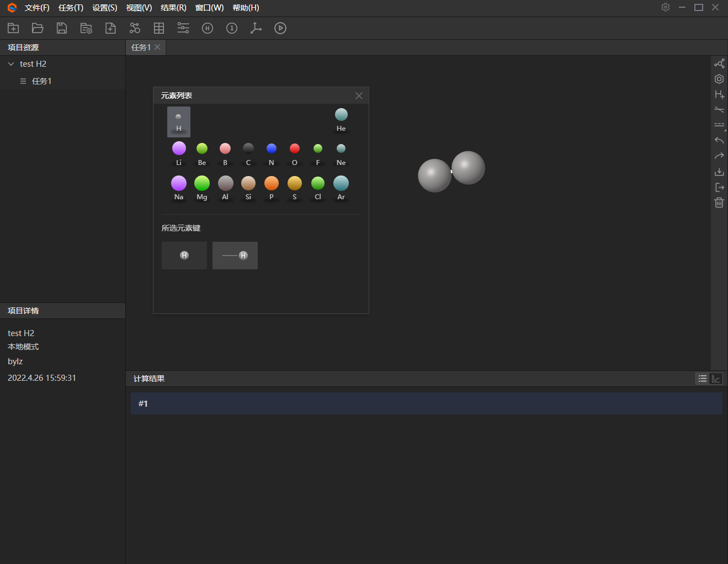Choose the C carbon element
The image size is (728, 564).
(248, 154)
